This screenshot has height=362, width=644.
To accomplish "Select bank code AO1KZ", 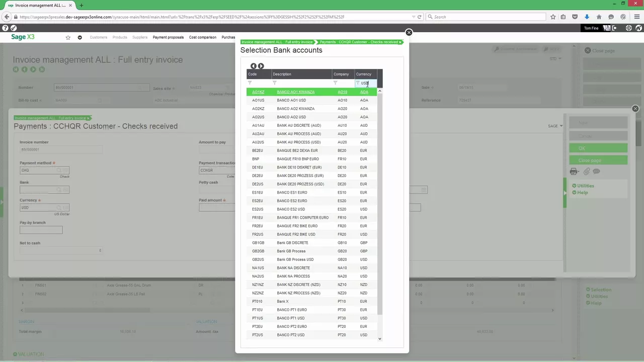I will [258, 92].
